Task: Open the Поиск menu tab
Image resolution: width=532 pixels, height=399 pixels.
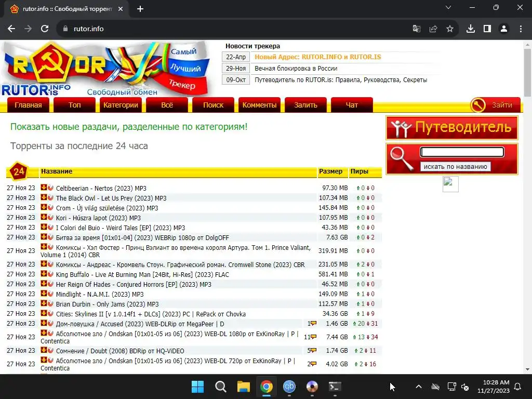Action: click(213, 105)
